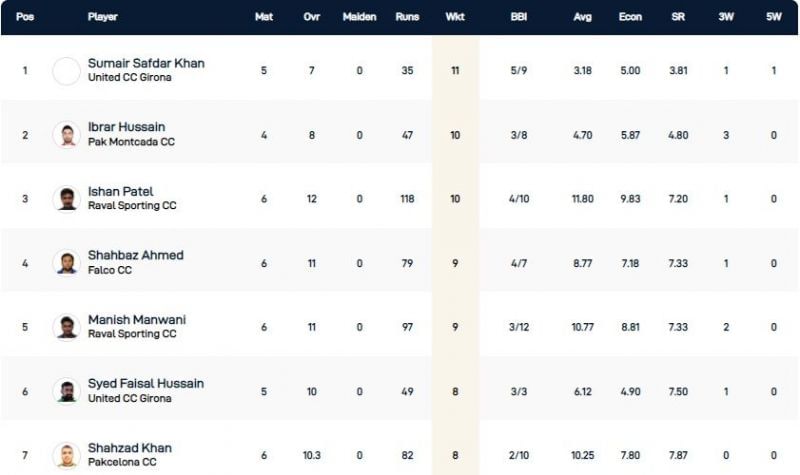Click Ibrar Hussain's player avatar
This screenshot has height=475, width=800.
coord(66,134)
